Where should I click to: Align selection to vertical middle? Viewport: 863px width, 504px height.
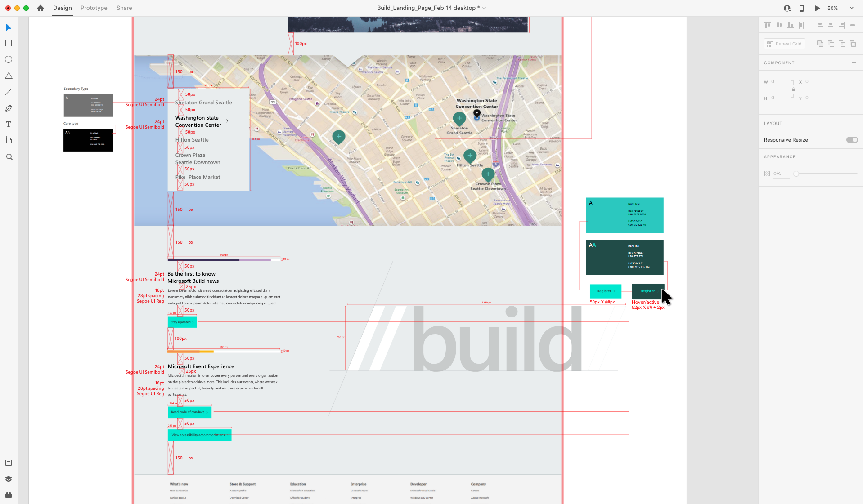pos(779,25)
